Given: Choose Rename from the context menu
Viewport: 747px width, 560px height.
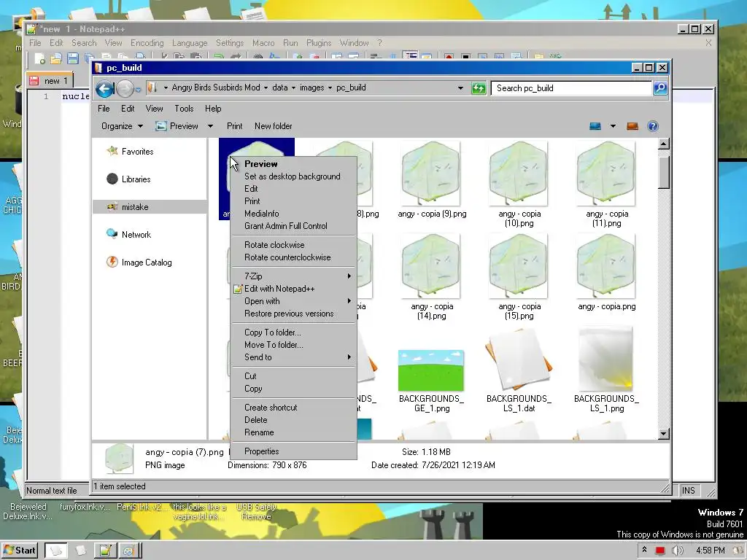Looking at the screenshot, I should 293,432.
